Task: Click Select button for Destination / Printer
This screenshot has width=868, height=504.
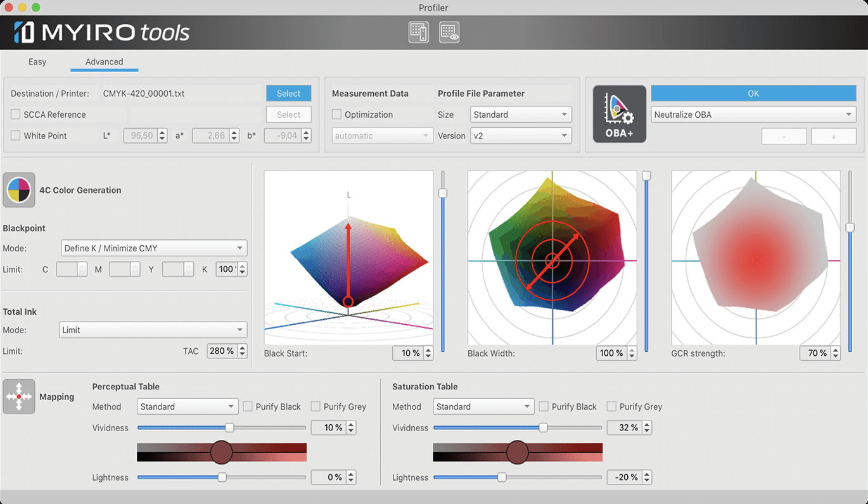Action: click(x=288, y=93)
